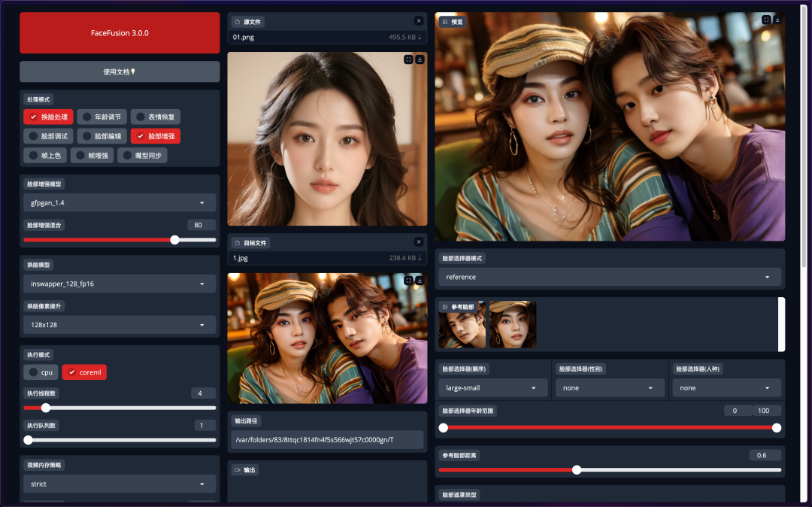Open the 人种 race selector dropdown
812x507 pixels.
tap(727, 388)
